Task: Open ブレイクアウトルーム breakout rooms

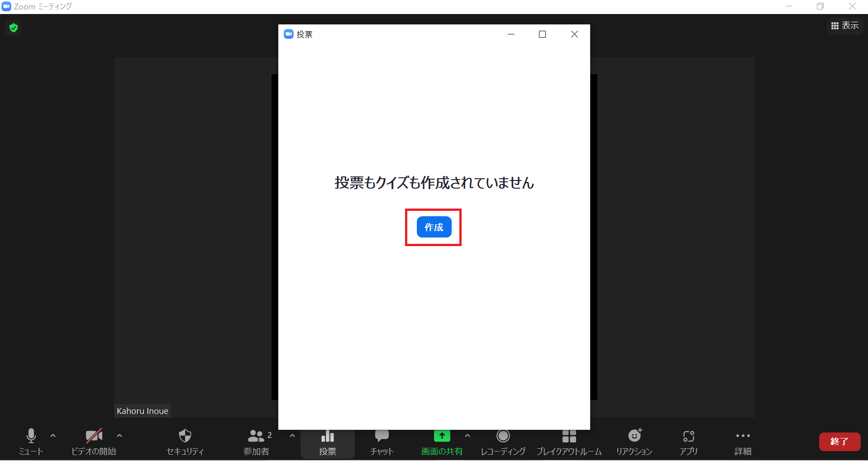Action: point(569,441)
